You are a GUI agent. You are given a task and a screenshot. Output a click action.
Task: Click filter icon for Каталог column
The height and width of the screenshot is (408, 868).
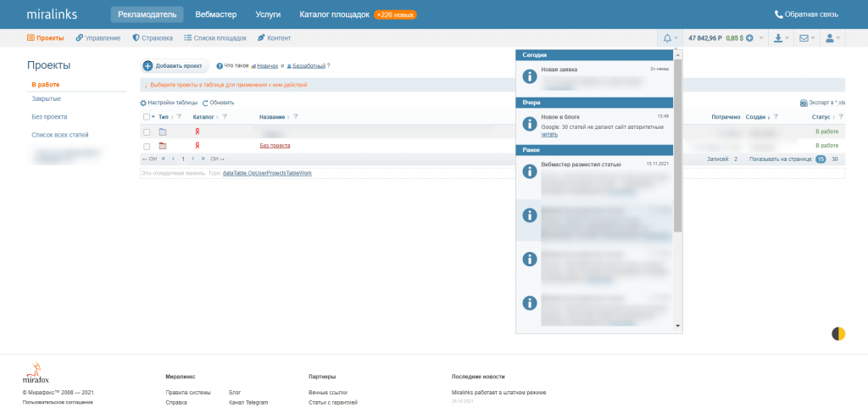[x=225, y=117]
